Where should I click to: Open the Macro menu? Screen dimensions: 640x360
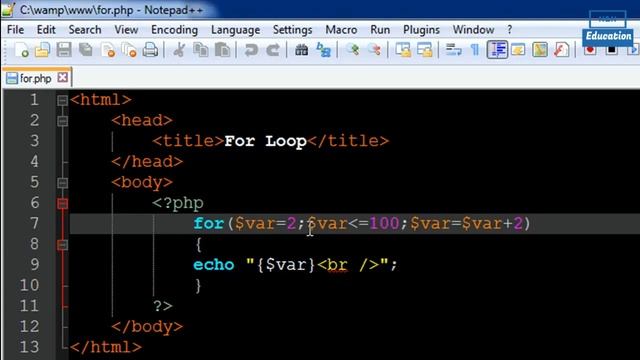click(x=341, y=30)
